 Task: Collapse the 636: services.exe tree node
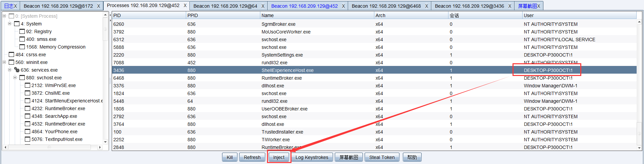click(10, 70)
